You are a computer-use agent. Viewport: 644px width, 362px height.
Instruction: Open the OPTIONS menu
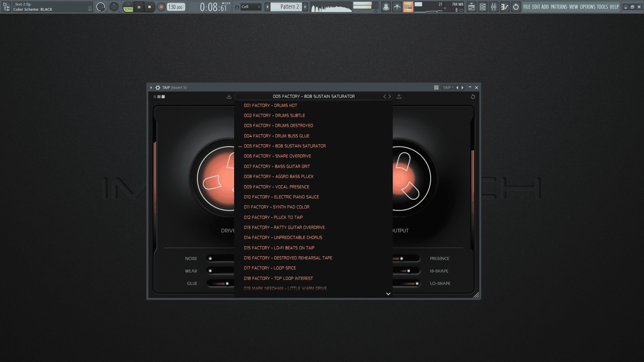point(588,7)
